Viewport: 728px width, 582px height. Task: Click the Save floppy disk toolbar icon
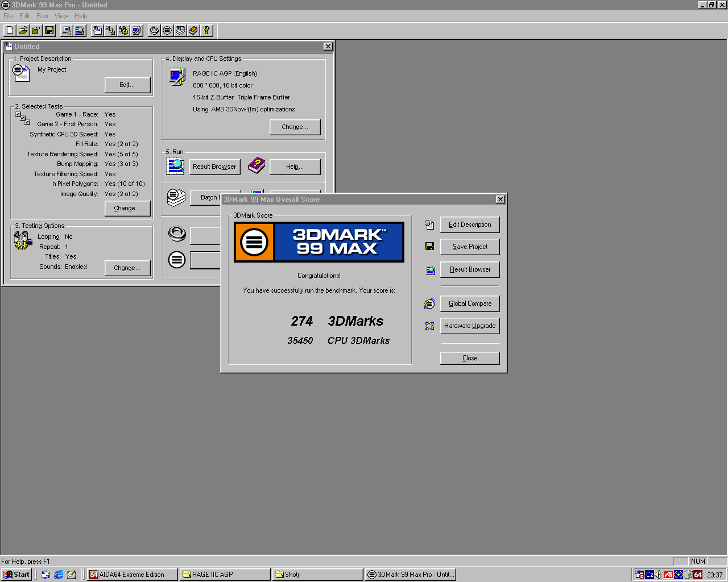pyautogui.click(x=49, y=30)
